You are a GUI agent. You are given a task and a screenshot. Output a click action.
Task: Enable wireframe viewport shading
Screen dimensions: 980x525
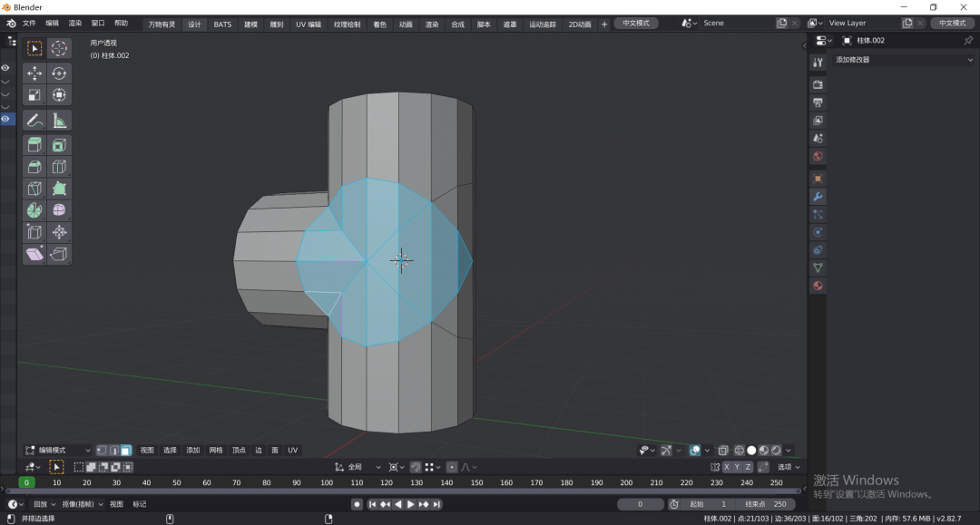tap(740, 450)
